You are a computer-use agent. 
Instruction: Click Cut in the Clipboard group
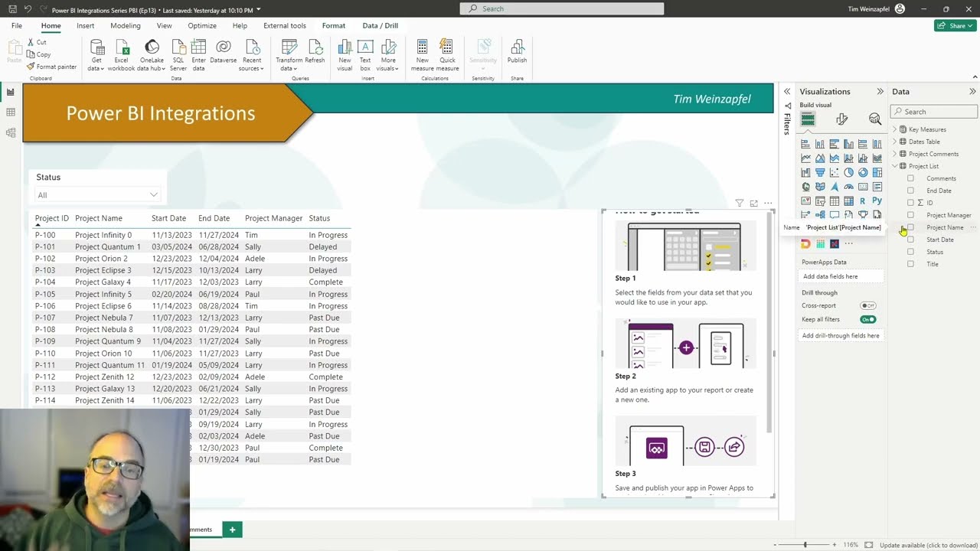tap(36, 42)
